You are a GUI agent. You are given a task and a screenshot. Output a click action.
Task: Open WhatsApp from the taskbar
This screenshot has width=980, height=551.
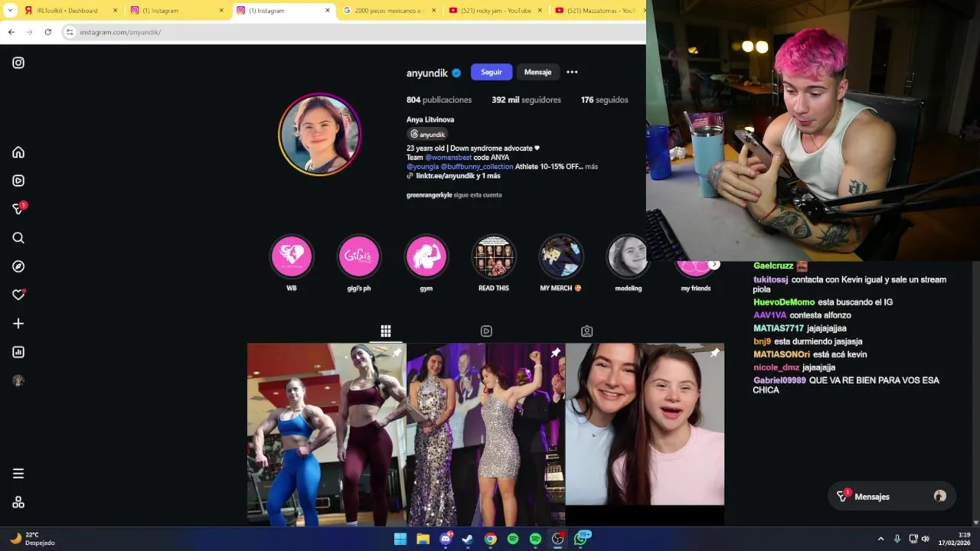[x=582, y=539]
